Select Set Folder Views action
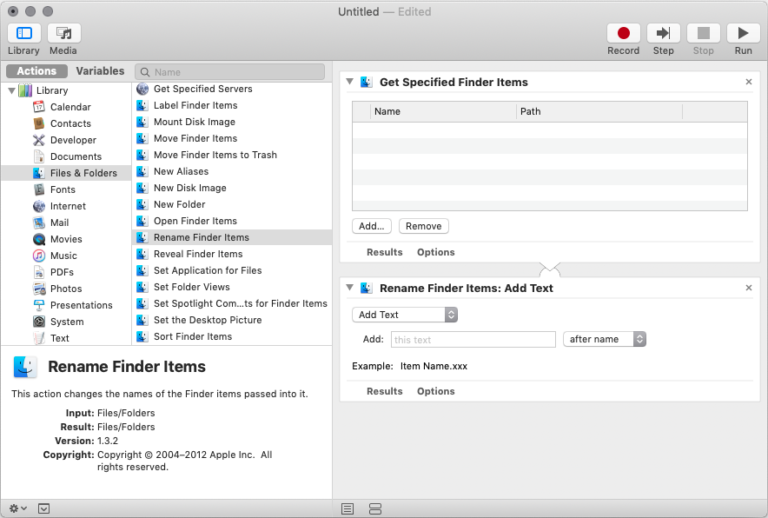The width and height of the screenshot is (768, 518). pos(232,287)
